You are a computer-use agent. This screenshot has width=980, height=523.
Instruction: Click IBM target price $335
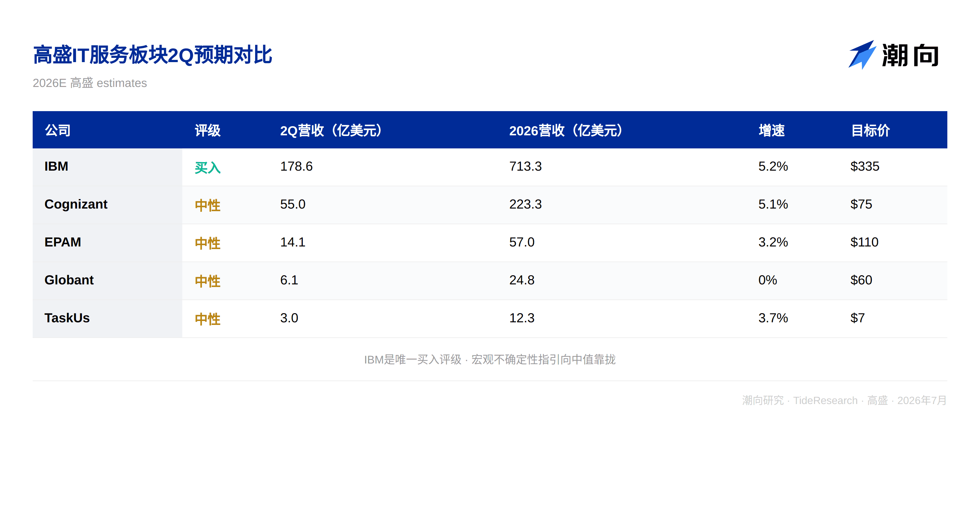click(865, 166)
